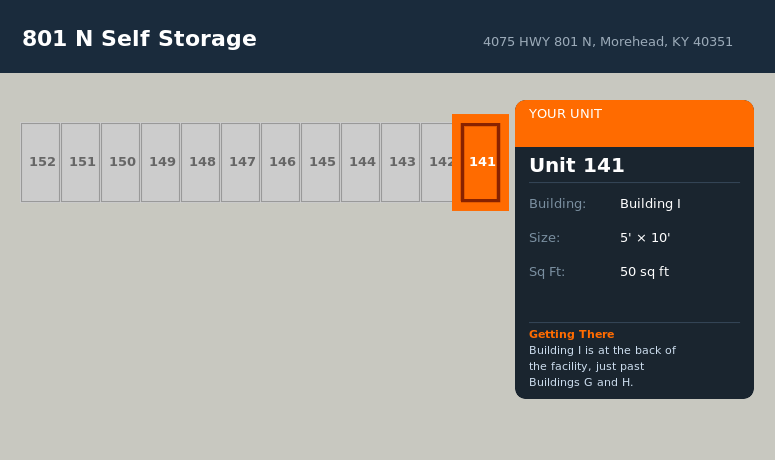Select unit 143 in the row

(x=401, y=162)
